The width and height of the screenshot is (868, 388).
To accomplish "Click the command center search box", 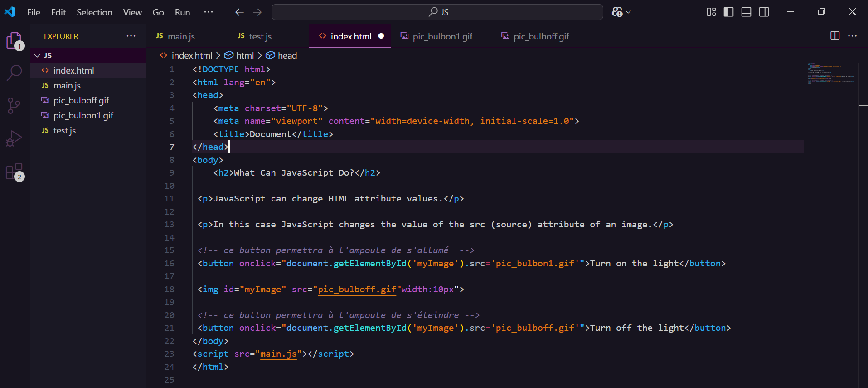I will [437, 12].
